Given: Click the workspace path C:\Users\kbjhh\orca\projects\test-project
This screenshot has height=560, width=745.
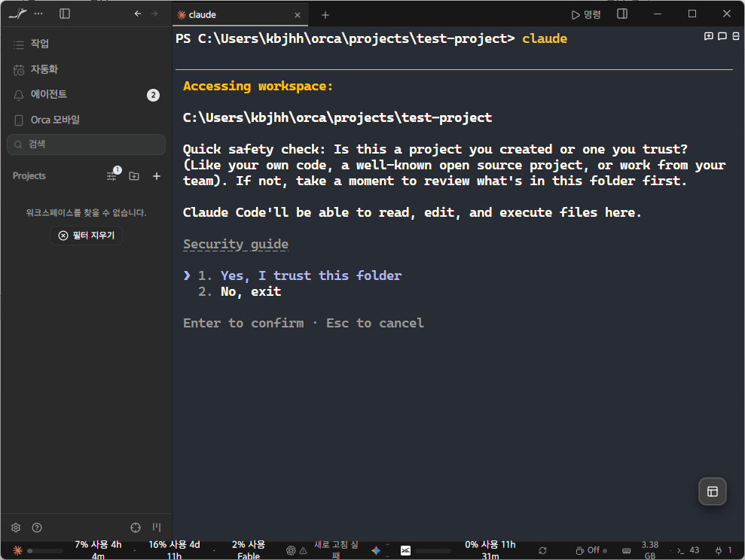Looking at the screenshot, I should [x=337, y=117].
